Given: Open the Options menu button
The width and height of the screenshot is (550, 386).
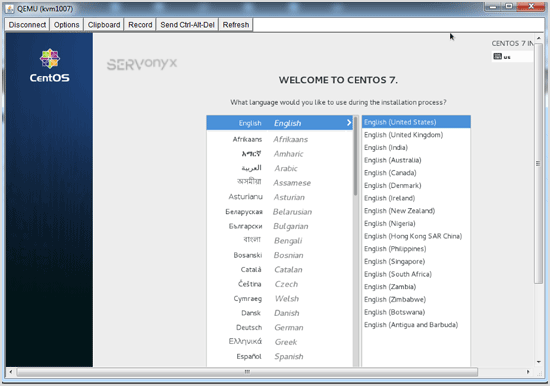Looking at the screenshot, I should point(66,25).
